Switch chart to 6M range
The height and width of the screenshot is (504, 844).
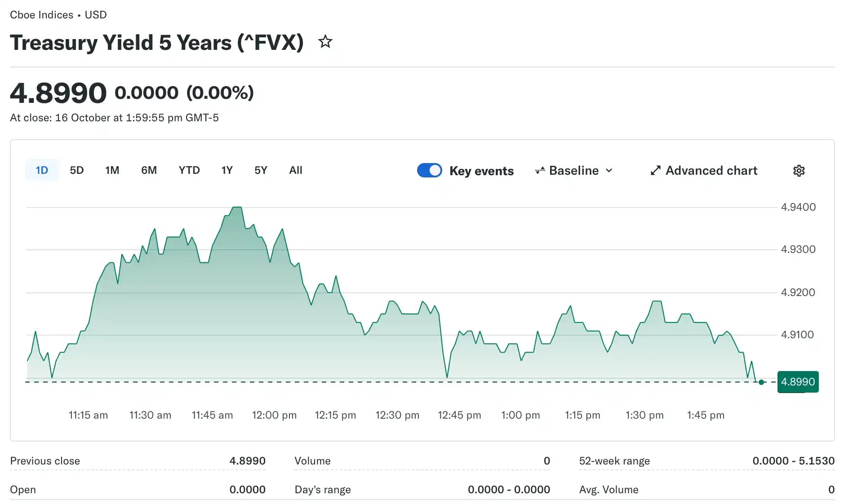(x=149, y=170)
